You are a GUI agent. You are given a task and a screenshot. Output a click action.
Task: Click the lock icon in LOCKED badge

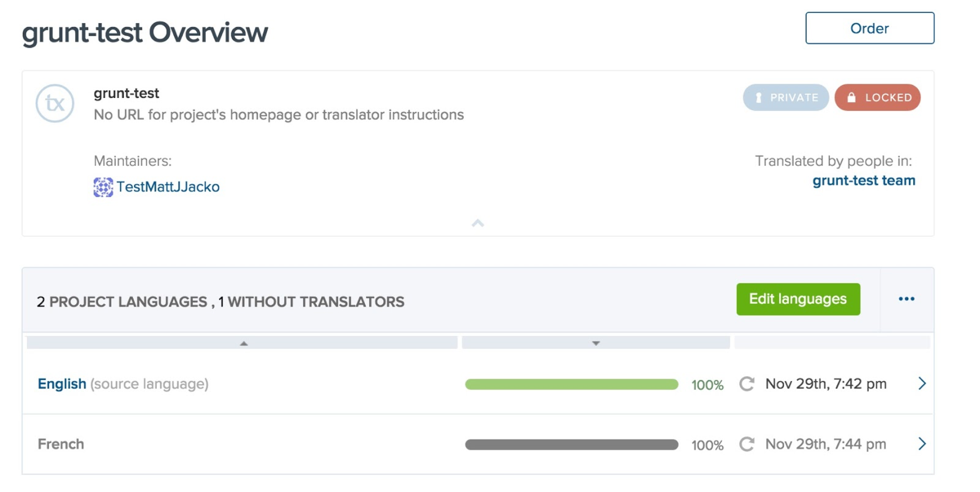[851, 98]
